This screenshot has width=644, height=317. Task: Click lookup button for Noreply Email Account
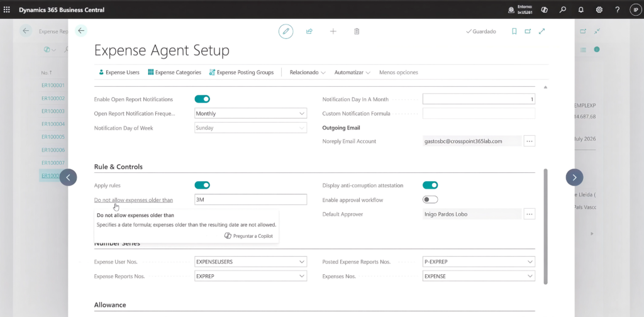[x=530, y=142]
